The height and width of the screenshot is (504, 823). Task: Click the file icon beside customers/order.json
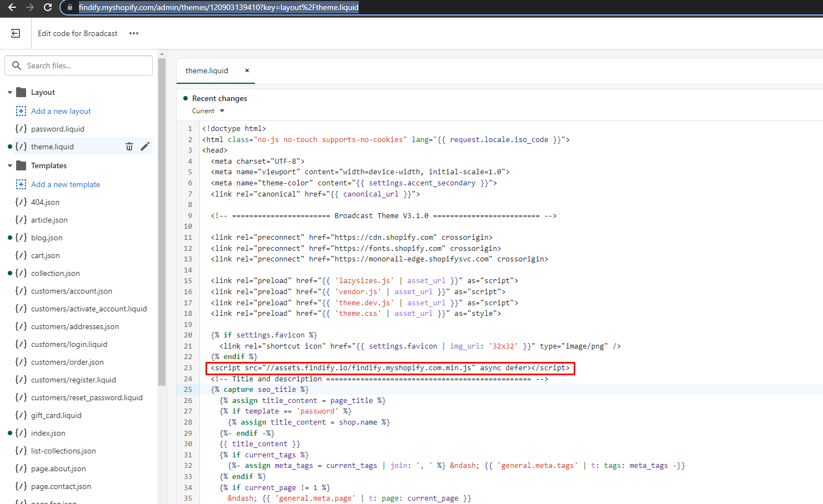tap(21, 362)
